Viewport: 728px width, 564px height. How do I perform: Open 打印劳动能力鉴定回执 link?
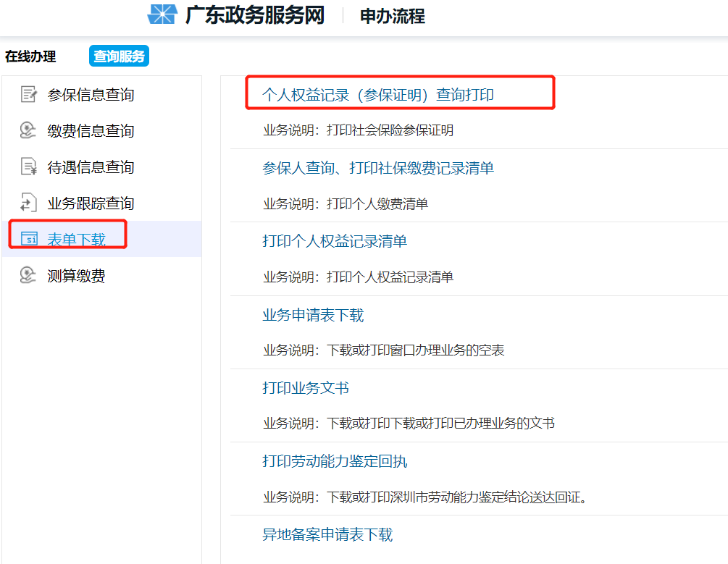pyautogui.click(x=335, y=461)
